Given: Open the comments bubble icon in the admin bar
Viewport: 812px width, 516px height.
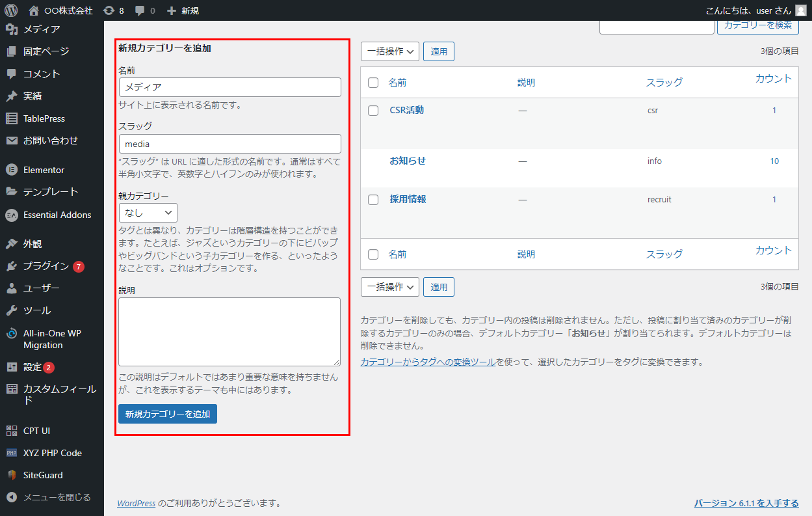Looking at the screenshot, I should tap(140, 10).
